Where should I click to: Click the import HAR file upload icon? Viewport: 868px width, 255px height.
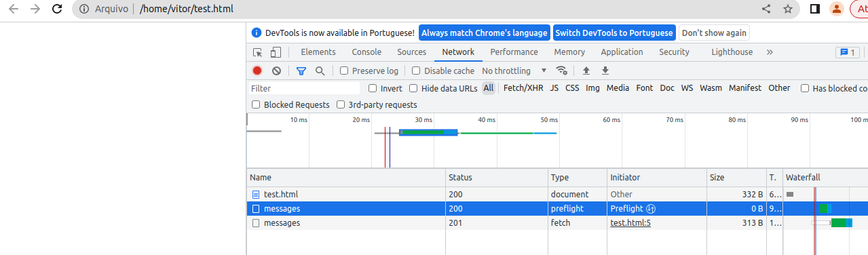(586, 71)
